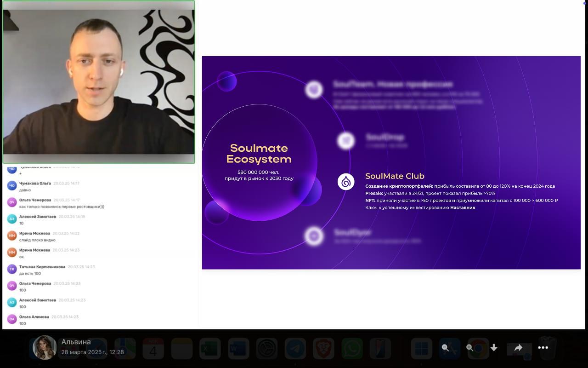Click АЗ avatar beside message '10'

point(12,219)
